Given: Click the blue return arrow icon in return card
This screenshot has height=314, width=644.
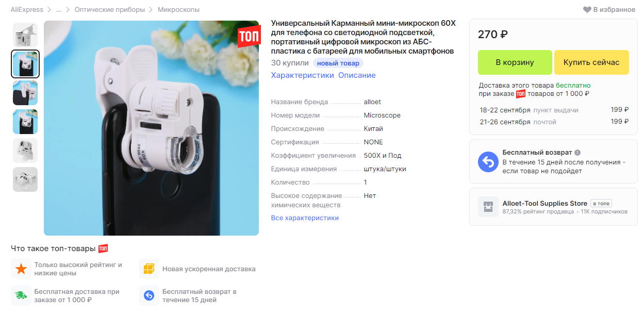Looking at the screenshot, I should click(487, 162).
